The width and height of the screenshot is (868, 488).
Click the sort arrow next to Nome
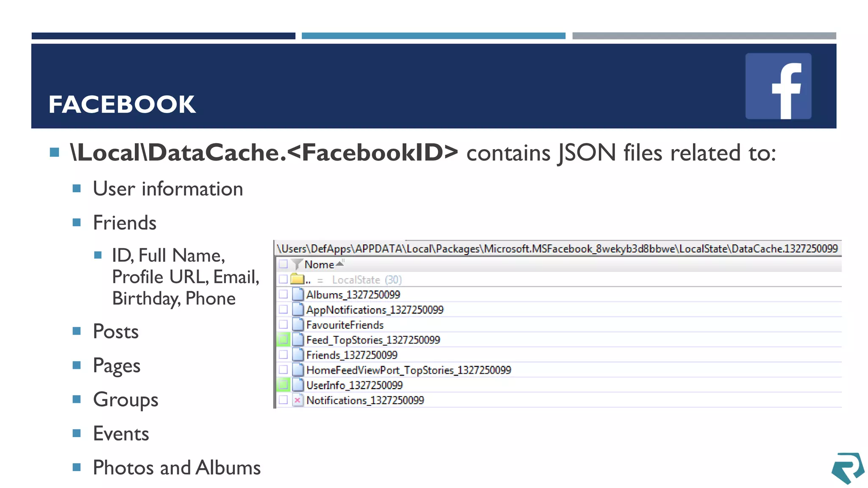[339, 264]
